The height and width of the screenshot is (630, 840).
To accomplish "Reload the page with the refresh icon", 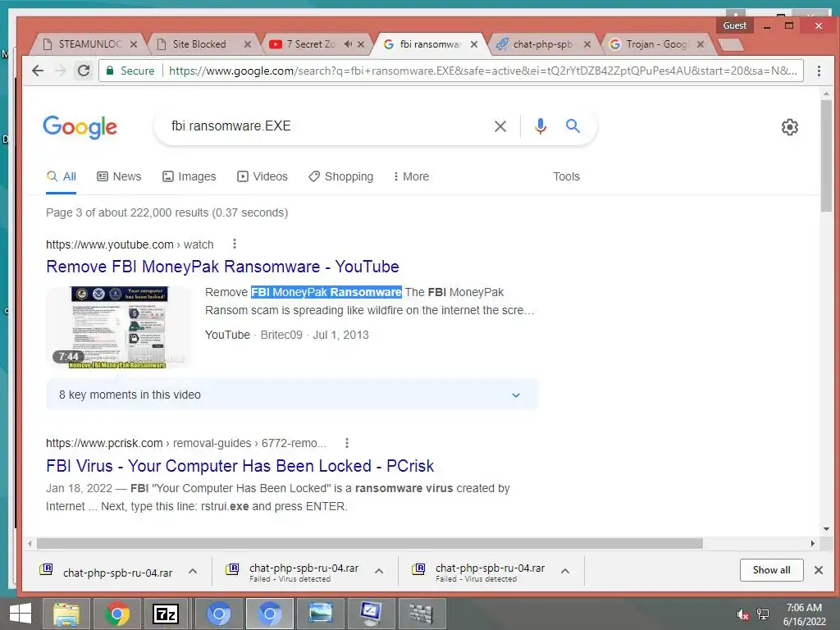I will click(84, 71).
